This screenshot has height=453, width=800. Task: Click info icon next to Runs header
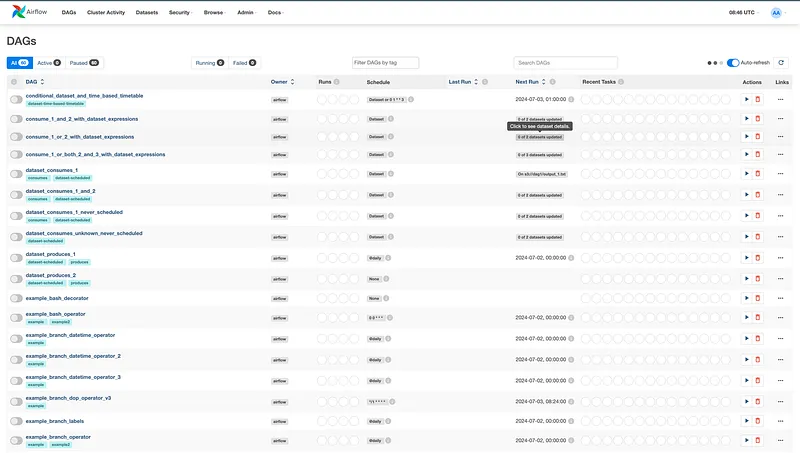pos(337,82)
